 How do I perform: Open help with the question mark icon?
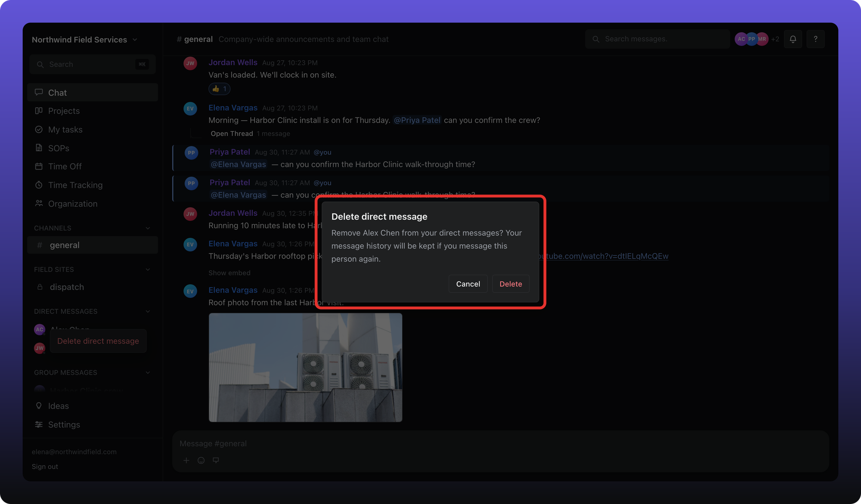coord(815,39)
